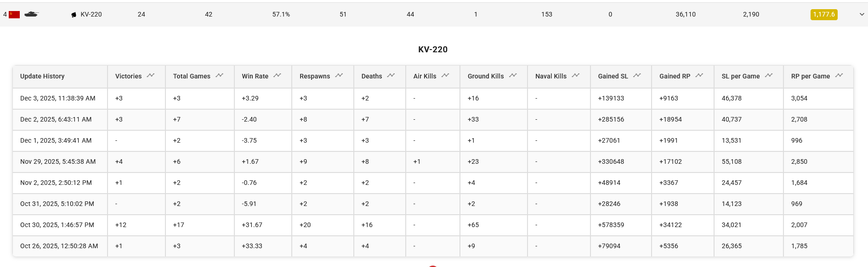The image size is (868, 267).
Task: Click the tank vehicle type icon
Action: (31, 14)
